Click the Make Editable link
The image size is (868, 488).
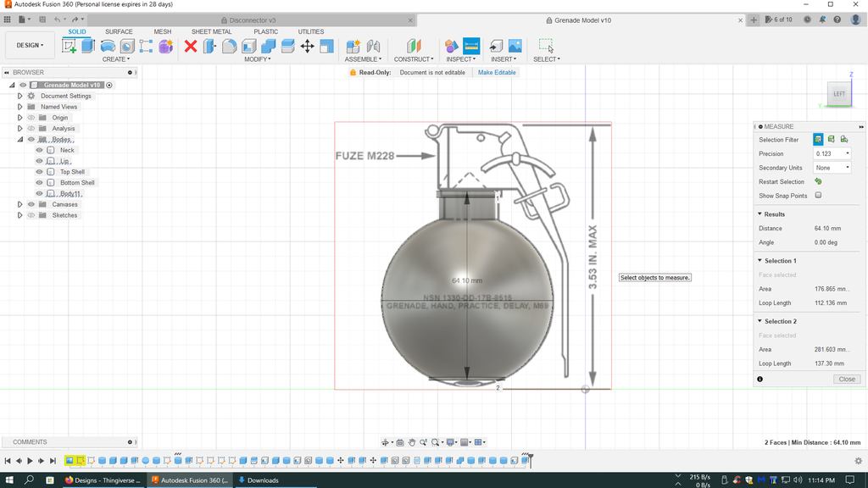click(497, 73)
